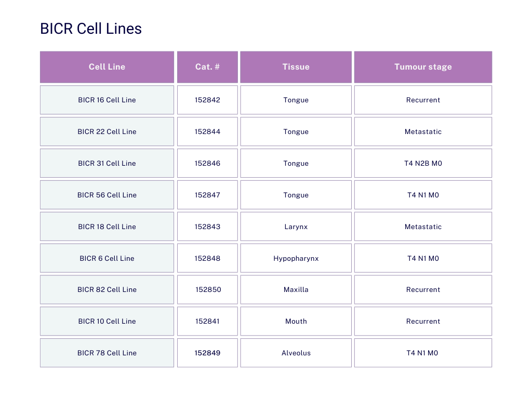Select the BICR 16 Cell Line cell
This screenshot has width=532, height=399.
click(107, 100)
